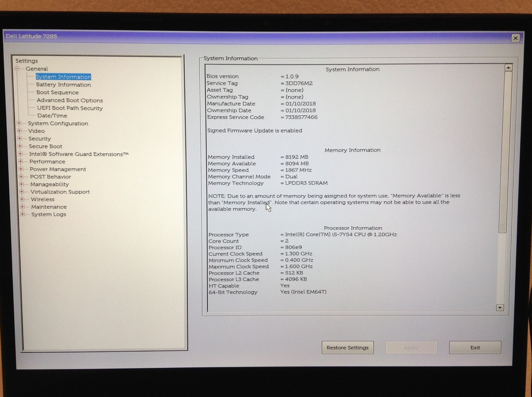
Task: Select Intel Software Guard Extensions label
Action: pyautogui.click(x=79, y=154)
